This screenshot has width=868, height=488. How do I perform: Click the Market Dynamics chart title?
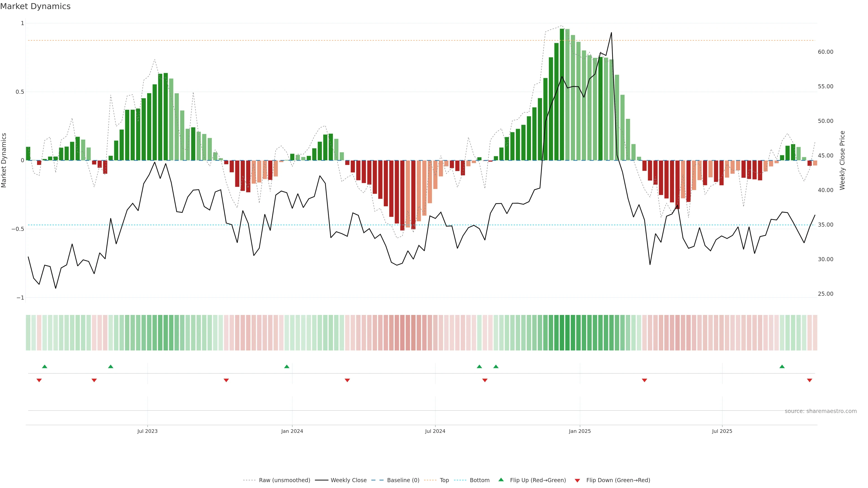(35, 6)
